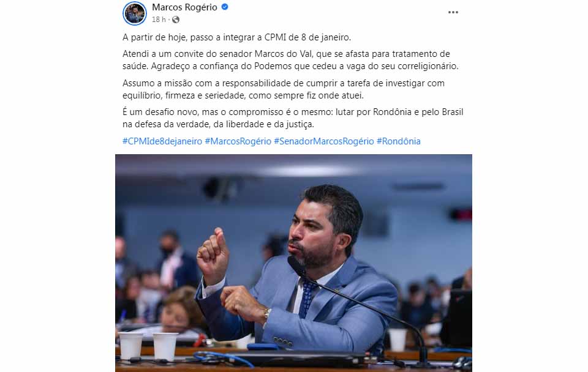This screenshot has height=372, width=588.
Task: Click the senator's raised hand in the photo
Action: point(213,256)
